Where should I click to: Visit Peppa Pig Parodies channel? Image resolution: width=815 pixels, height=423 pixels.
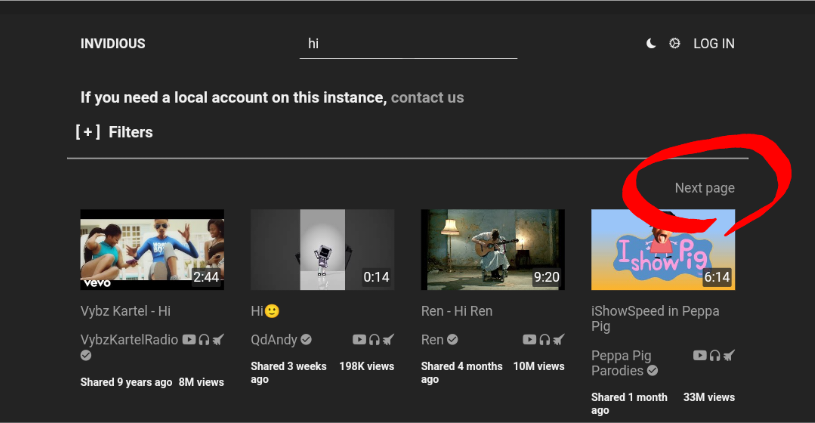(x=621, y=363)
